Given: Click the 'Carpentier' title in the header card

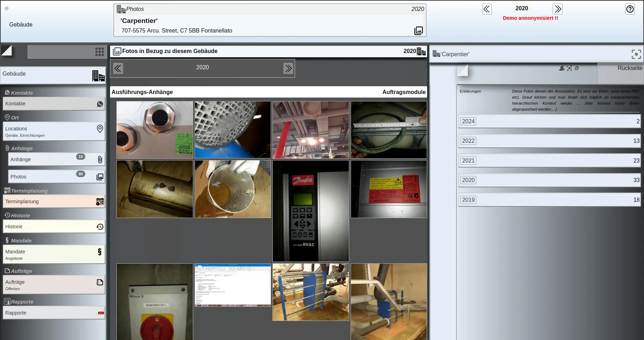Looking at the screenshot, I should [x=139, y=21].
